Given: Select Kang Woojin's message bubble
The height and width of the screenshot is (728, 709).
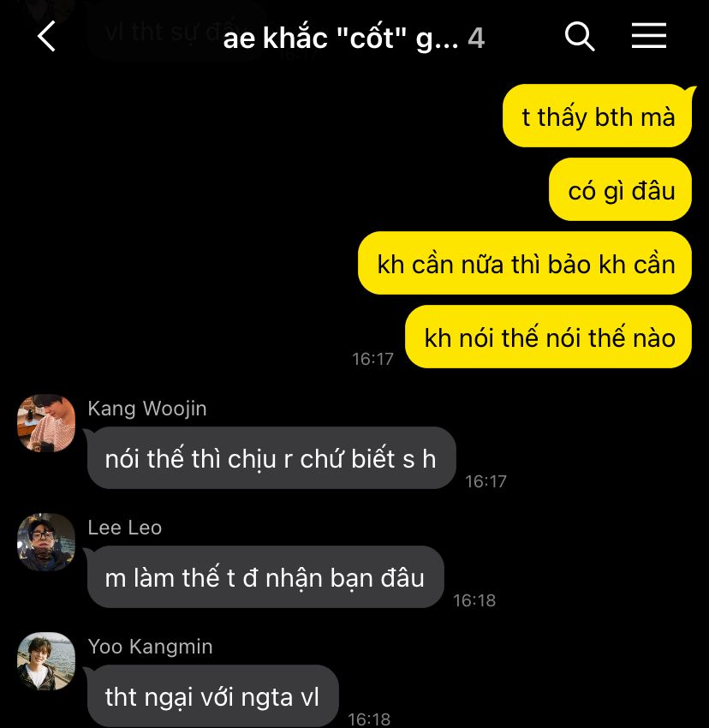Looking at the screenshot, I should [x=271, y=458].
